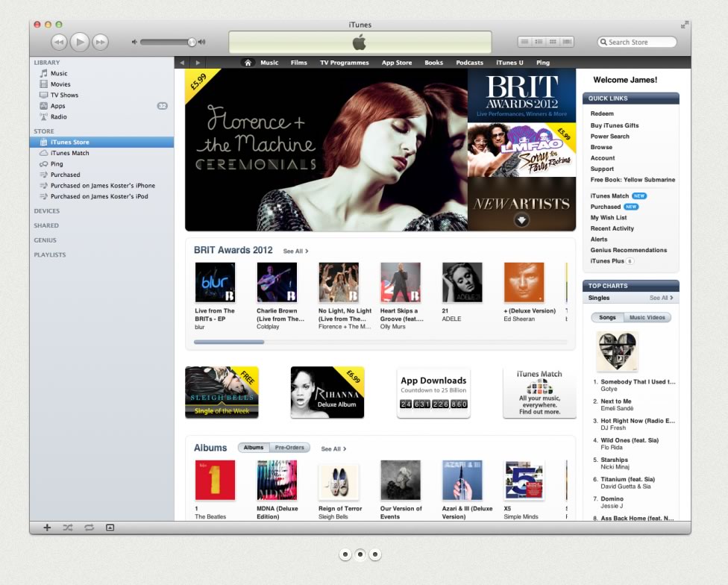The height and width of the screenshot is (585, 728).
Task: Open the Podcasts tab in store navigation
Action: point(469,63)
